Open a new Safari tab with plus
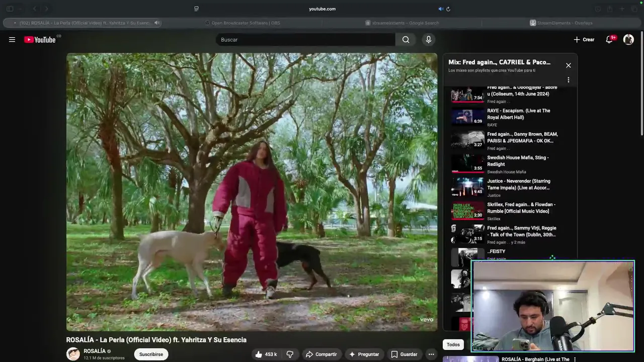 622,9
